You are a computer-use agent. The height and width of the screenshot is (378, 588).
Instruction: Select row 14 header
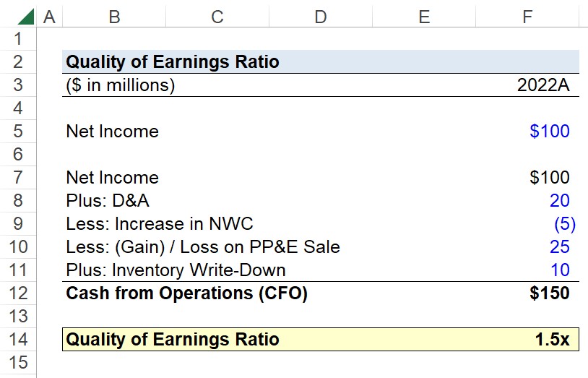[18, 340]
